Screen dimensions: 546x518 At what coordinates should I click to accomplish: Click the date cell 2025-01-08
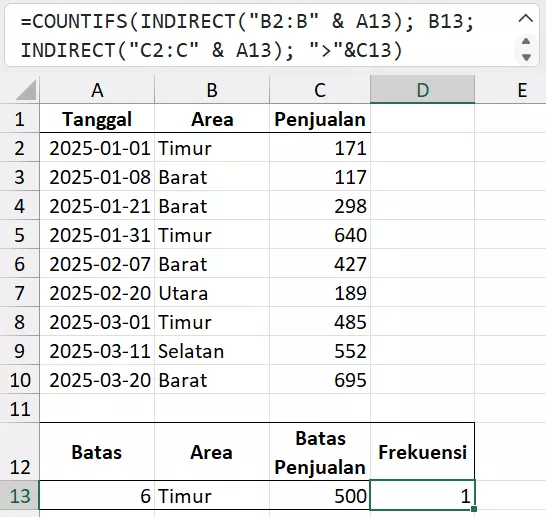click(x=97, y=177)
